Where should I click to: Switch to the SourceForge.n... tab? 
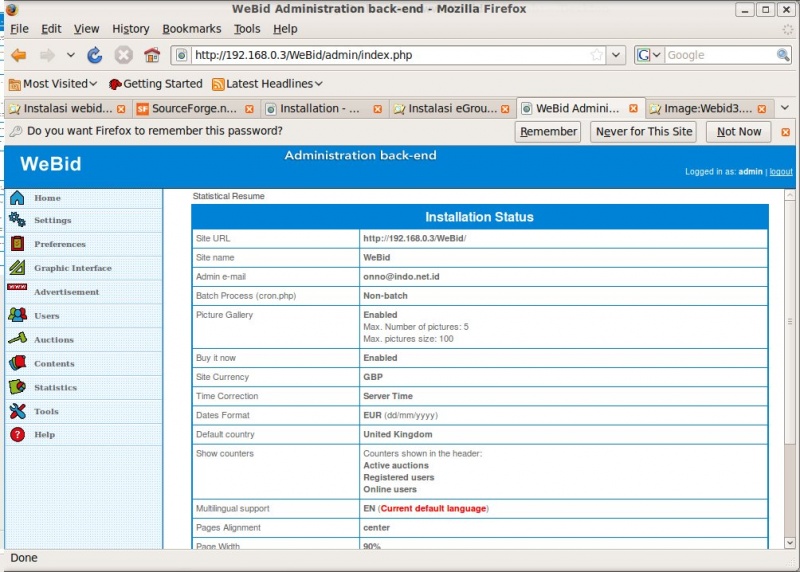(x=188, y=108)
